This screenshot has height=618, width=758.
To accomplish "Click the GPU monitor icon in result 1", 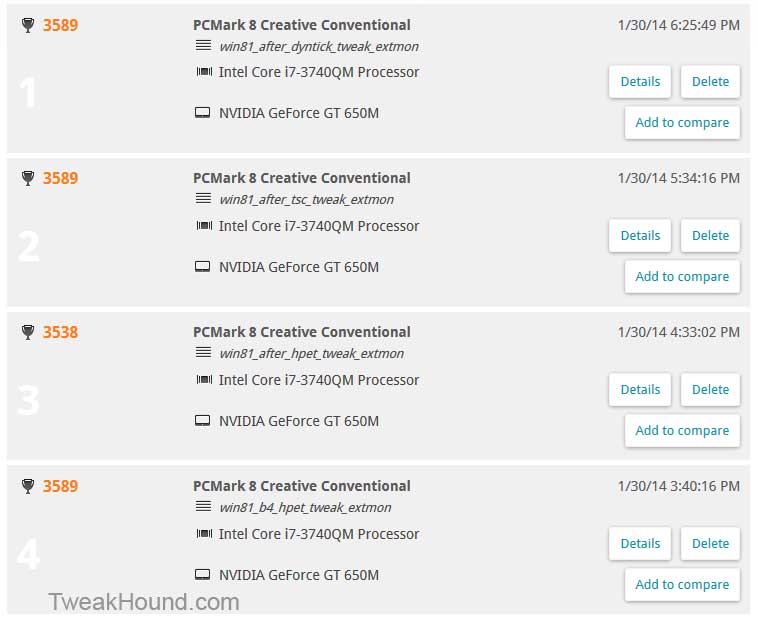I will point(202,113).
